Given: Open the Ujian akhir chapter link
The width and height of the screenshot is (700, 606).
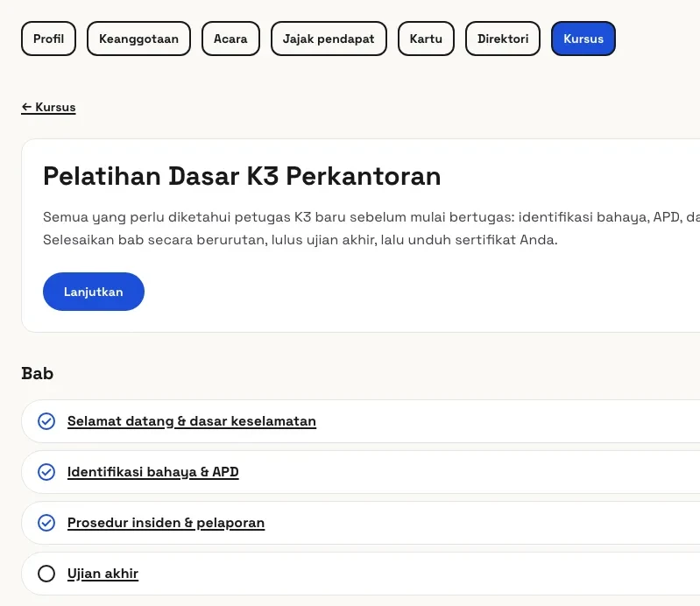Looking at the screenshot, I should tap(103, 574).
